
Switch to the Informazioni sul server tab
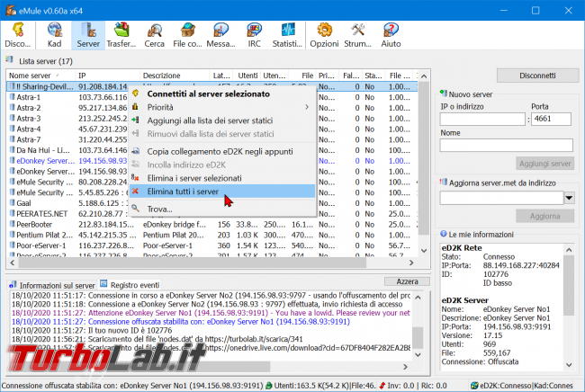tap(52, 285)
